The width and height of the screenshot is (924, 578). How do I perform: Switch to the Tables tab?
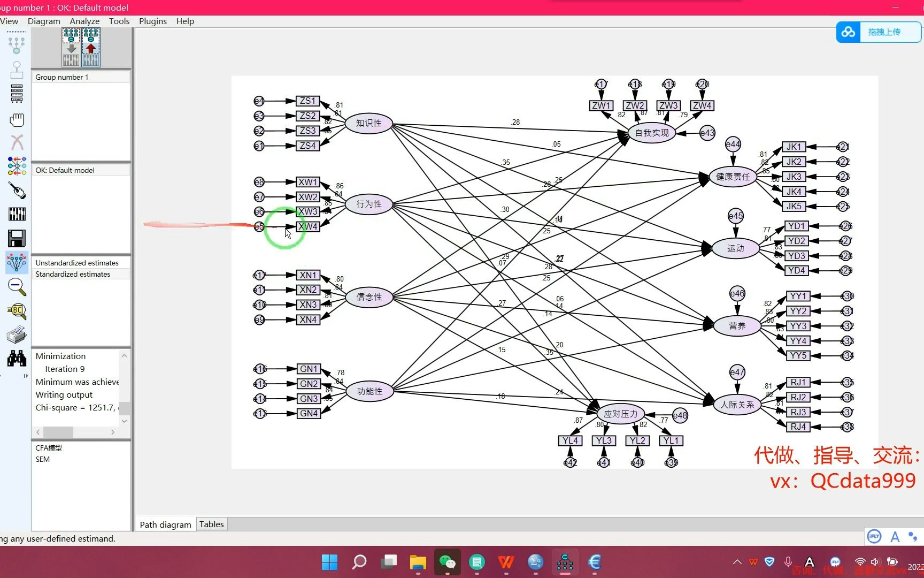(211, 524)
